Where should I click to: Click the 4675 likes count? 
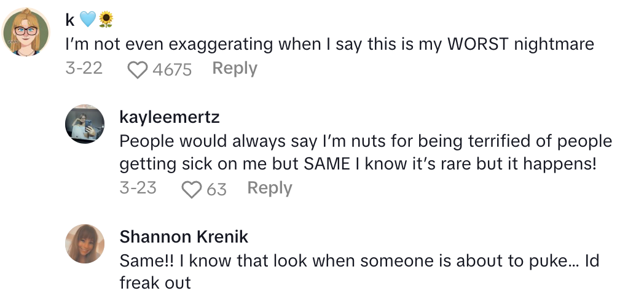click(172, 69)
